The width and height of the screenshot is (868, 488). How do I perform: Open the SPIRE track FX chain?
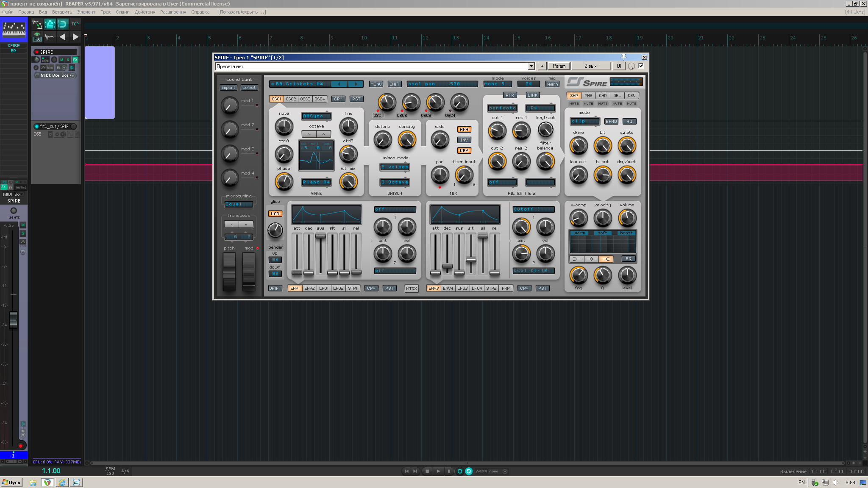tap(75, 60)
